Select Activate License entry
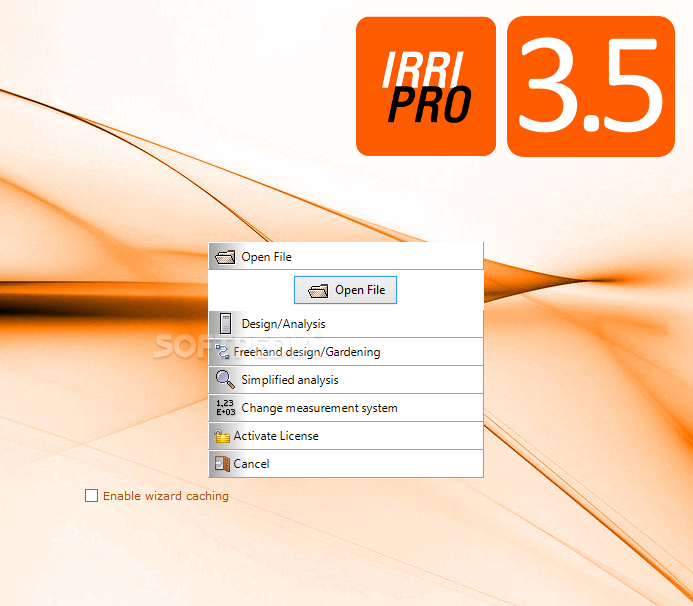Image resolution: width=693 pixels, height=606 pixels. click(x=346, y=436)
